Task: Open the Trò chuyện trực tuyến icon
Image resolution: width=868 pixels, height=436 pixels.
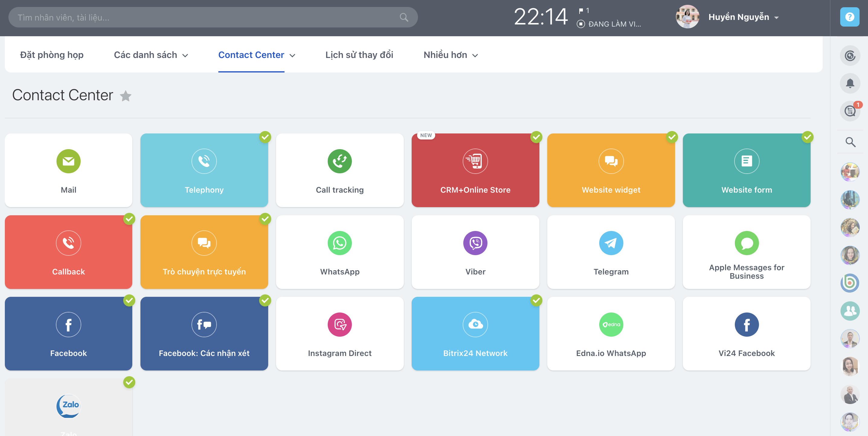Action: [204, 243]
